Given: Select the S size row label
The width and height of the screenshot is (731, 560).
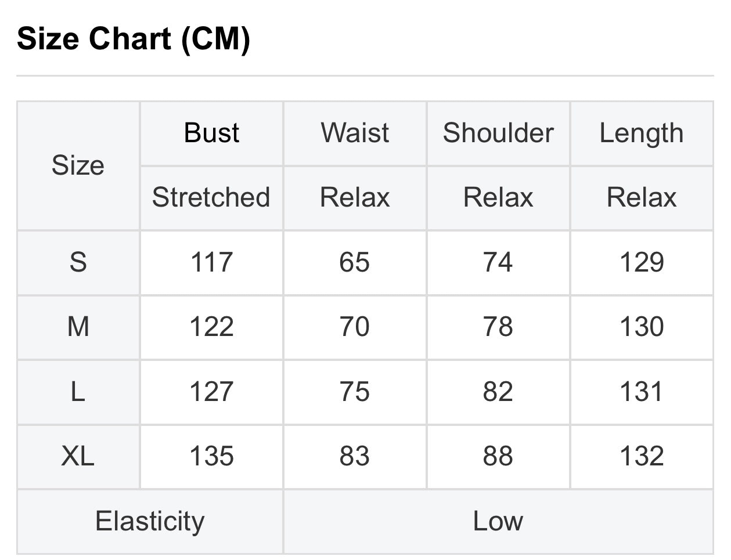Looking at the screenshot, I should [78, 262].
